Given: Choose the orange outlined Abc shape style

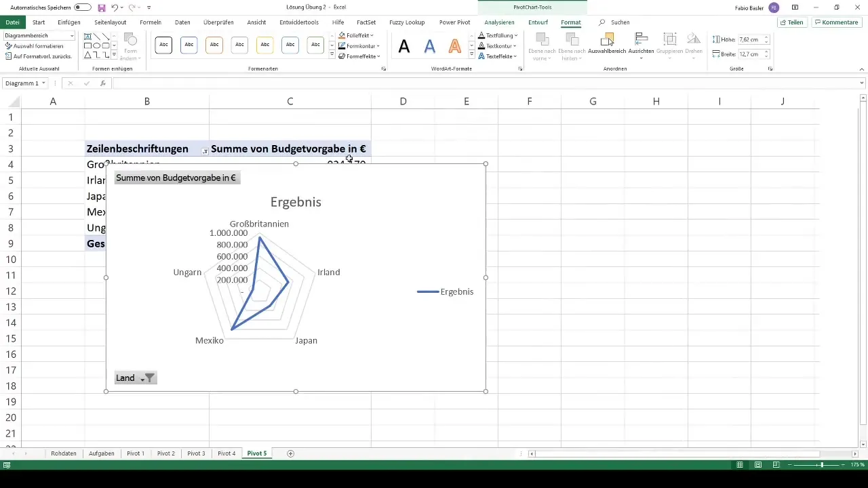Looking at the screenshot, I should 214,45.
